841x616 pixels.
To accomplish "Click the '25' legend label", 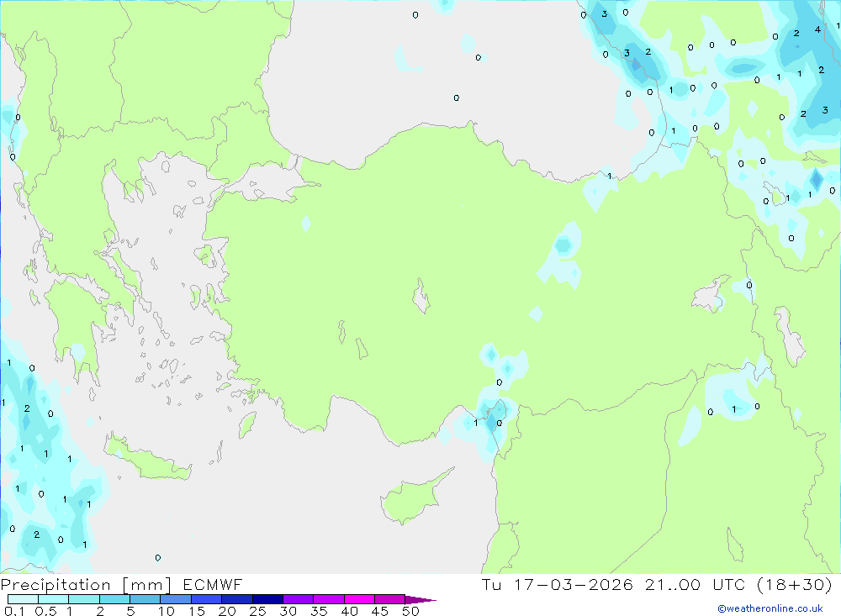I will (257, 611).
